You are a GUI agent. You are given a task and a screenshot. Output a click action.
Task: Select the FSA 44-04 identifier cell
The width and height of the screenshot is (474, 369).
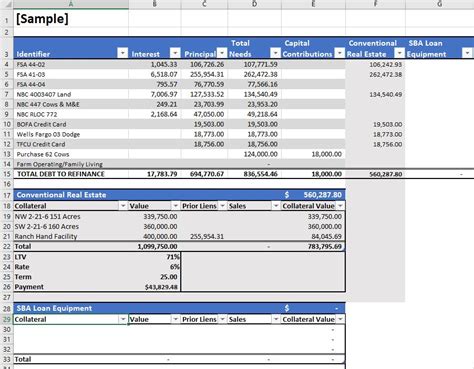pyautogui.click(x=71, y=84)
